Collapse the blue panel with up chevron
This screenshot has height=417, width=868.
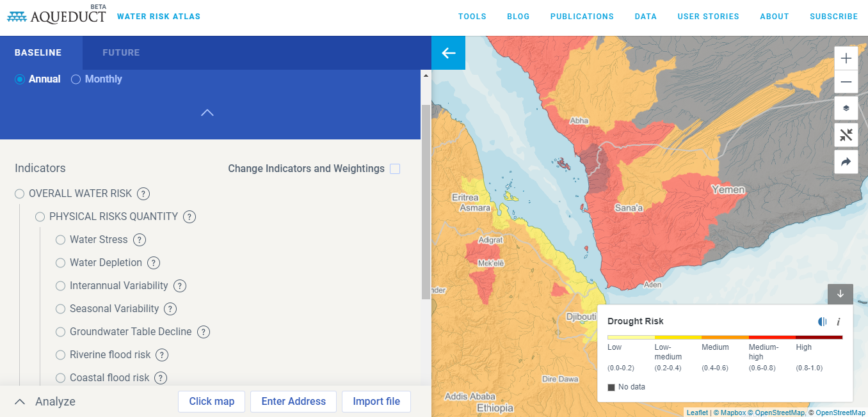point(207,113)
